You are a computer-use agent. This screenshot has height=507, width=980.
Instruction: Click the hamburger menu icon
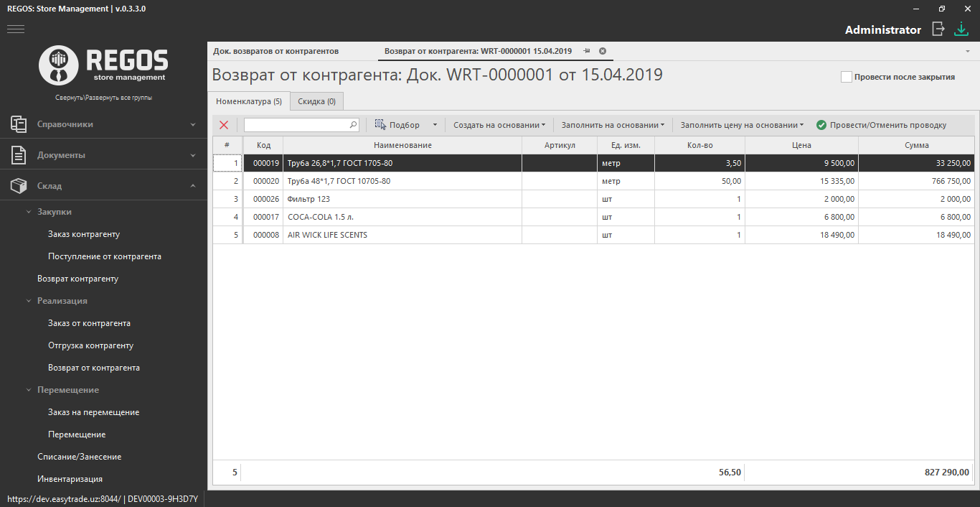(x=16, y=29)
